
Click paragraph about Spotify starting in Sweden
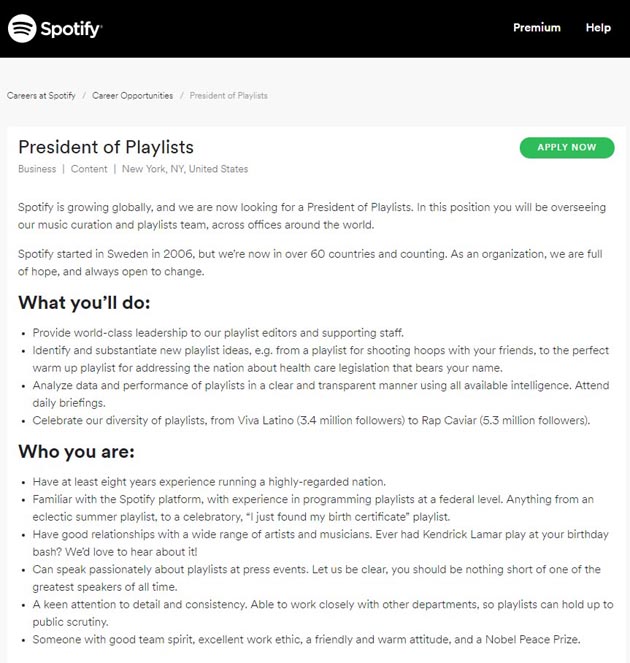click(312, 263)
